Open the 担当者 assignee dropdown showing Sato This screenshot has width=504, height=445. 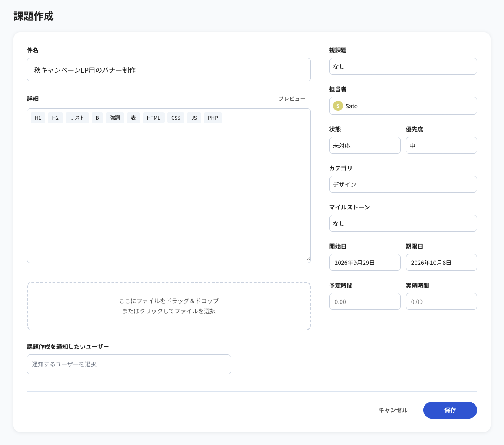(x=403, y=106)
